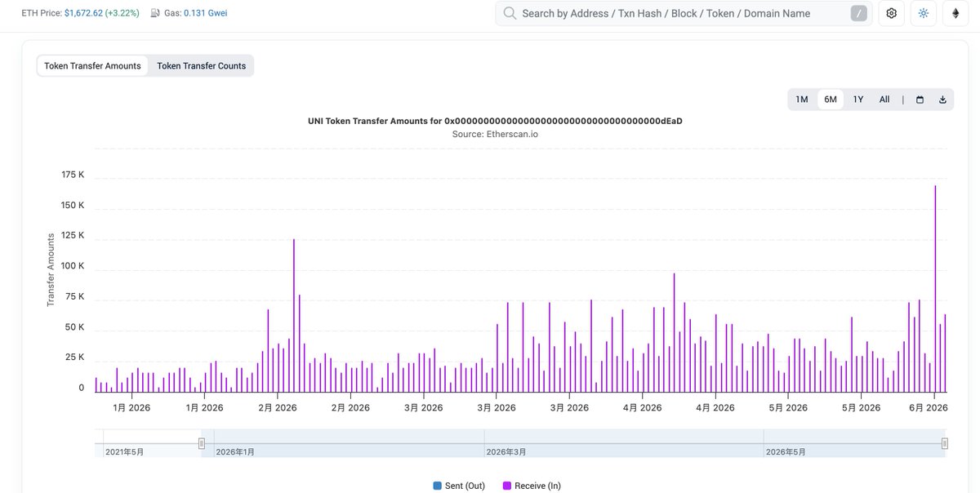Switch to Token Transfer Amounts tab
Viewport: 980px width, 493px height.
[92, 66]
